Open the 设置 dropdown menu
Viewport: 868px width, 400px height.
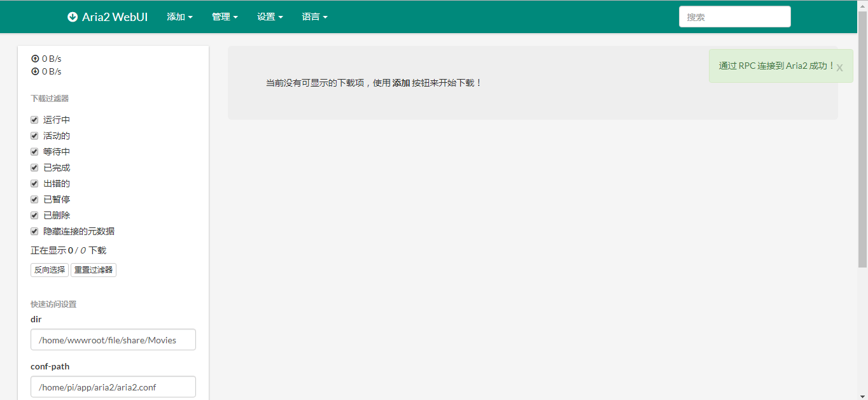pyautogui.click(x=270, y=17)
